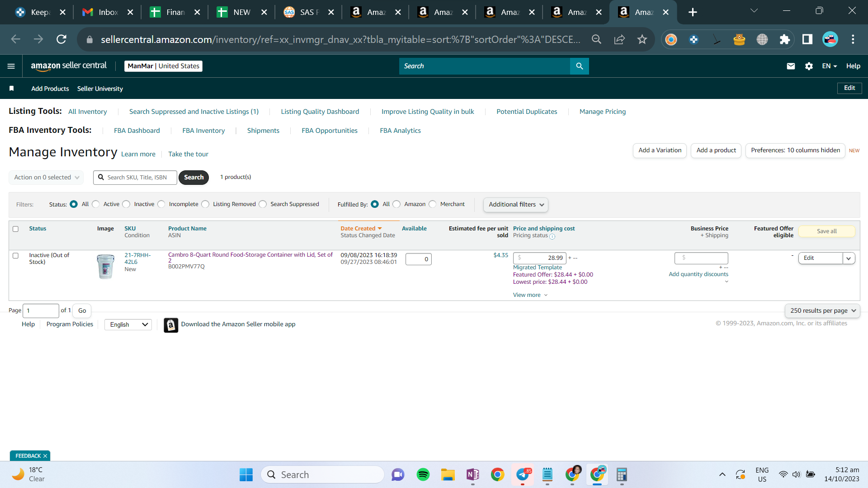
Task: Click the Add quantity discounts link
Action: click(698, 274)
